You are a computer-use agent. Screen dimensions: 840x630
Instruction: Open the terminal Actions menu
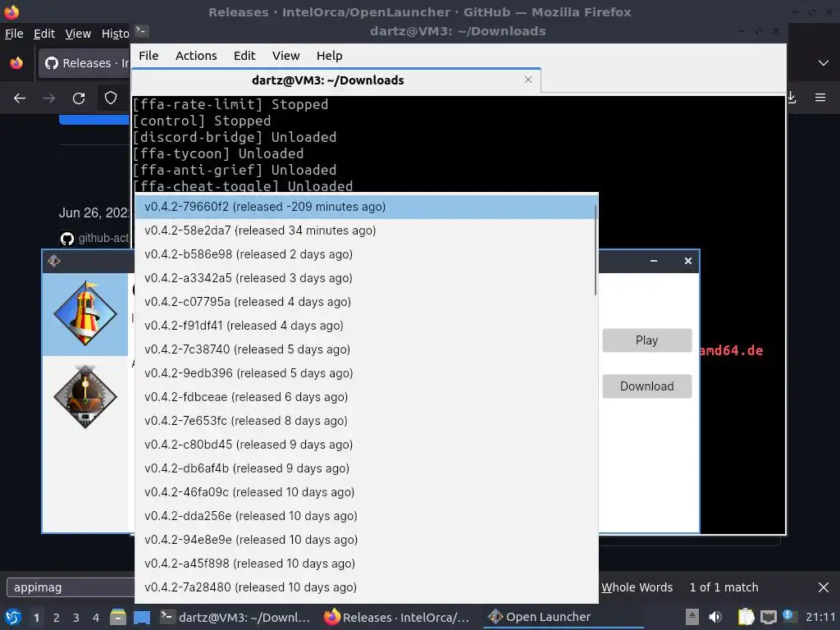(x=196, y=56)
